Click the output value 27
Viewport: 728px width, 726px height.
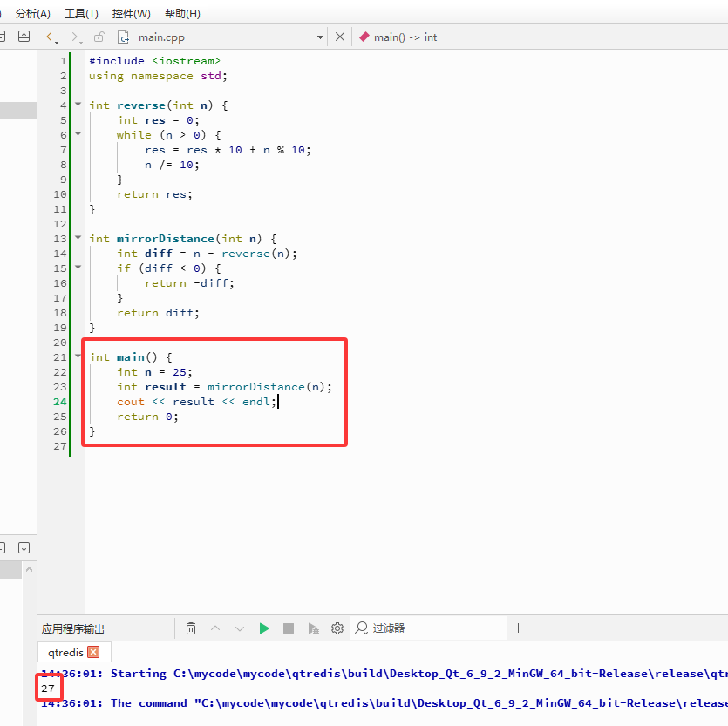[48, 689]
